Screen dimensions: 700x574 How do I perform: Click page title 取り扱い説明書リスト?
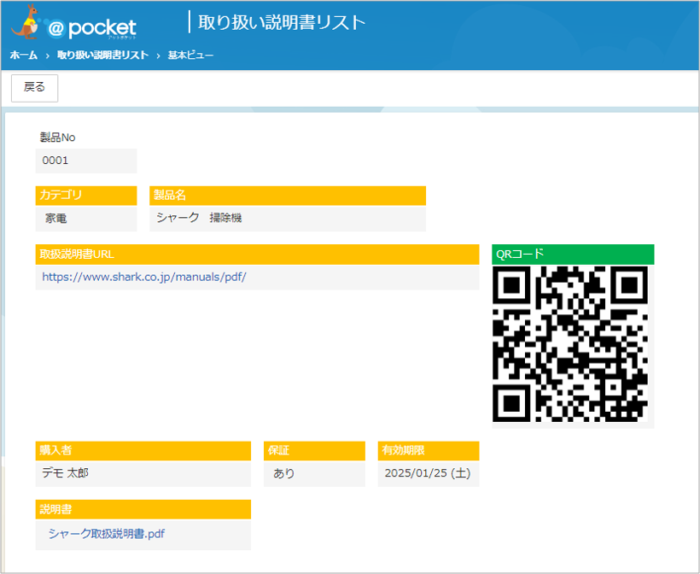(x=282, y=22)
